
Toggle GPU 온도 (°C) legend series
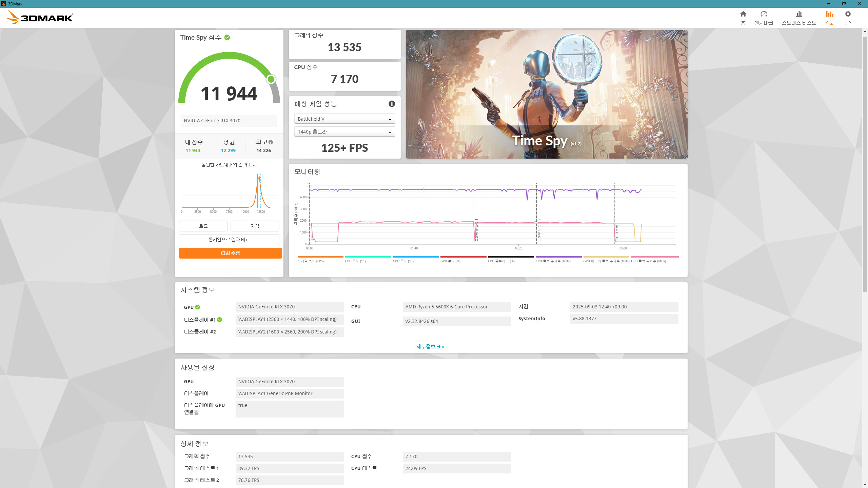click(415, 259)
